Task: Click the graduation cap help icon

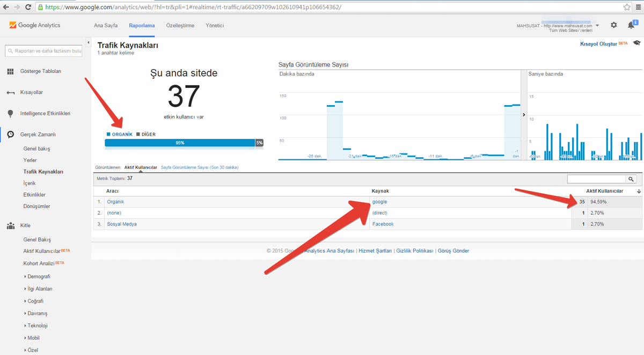Action: point(636,43)
